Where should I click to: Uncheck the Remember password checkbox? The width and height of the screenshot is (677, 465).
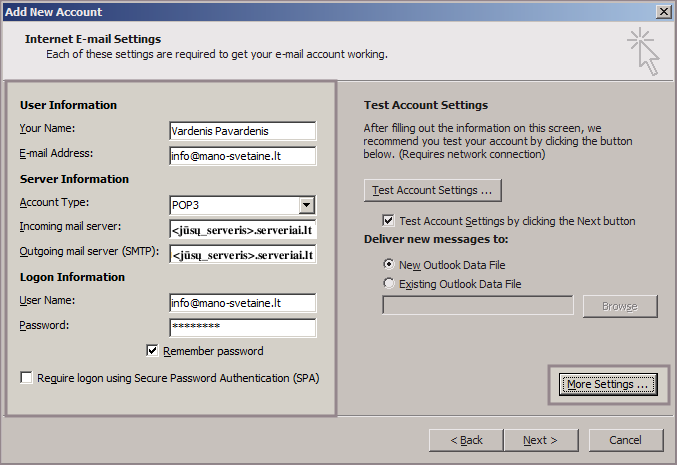point(153,351)
